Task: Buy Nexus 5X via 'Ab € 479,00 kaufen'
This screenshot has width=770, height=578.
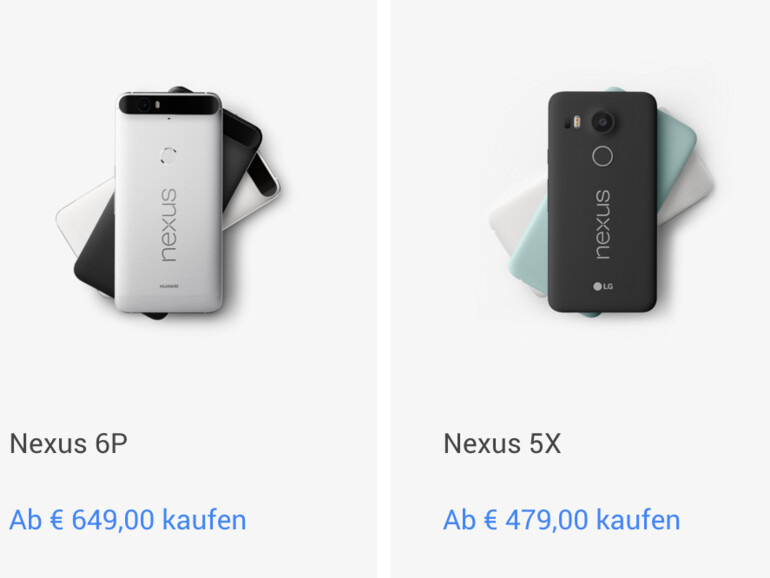Action: pos(561,520)
